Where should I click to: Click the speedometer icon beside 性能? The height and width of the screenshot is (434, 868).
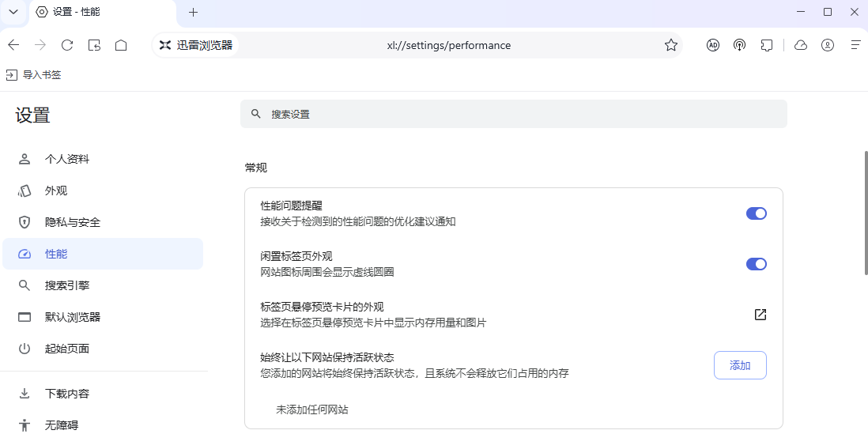point(25,254)
